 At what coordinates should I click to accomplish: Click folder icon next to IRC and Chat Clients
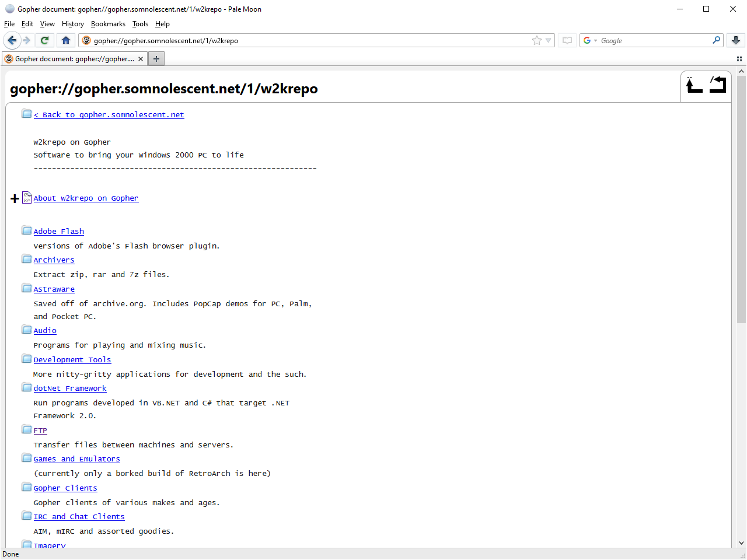27,515
